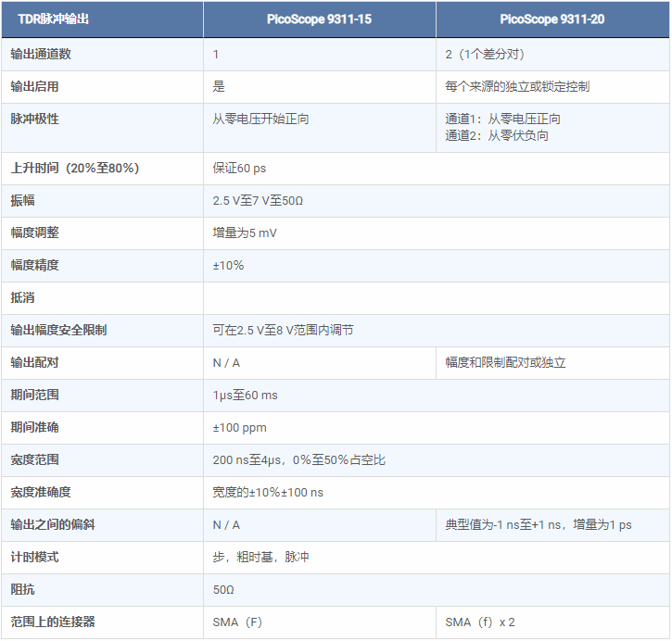
Task: Click the SMA（f）x 2 connector cell
Action: tap(480, 622)
